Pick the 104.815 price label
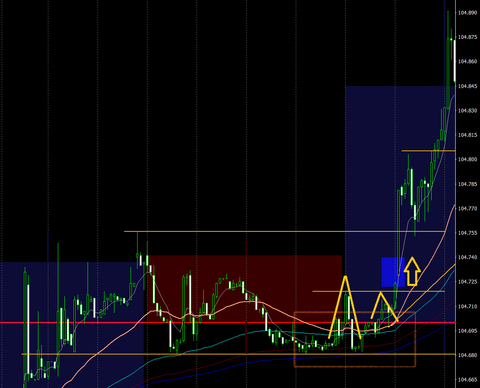 coord(467,135)
